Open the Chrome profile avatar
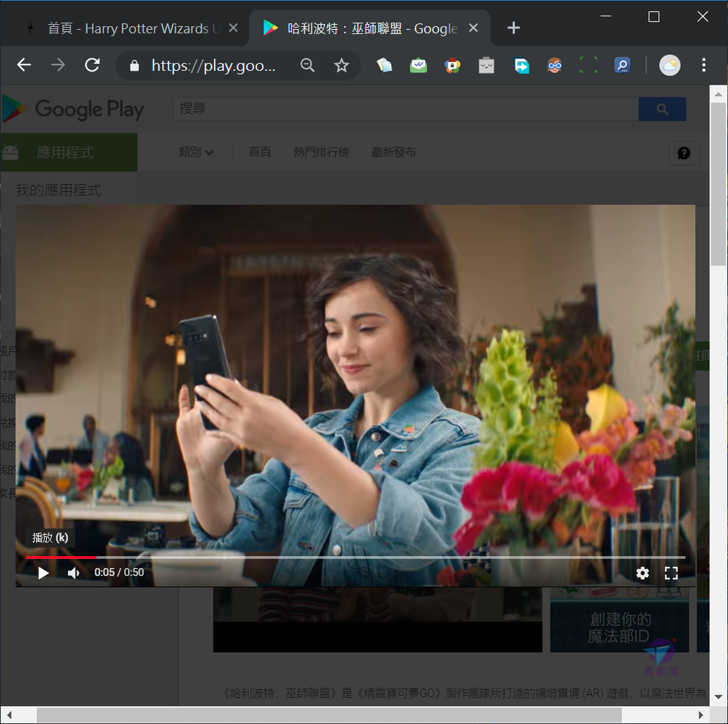 (x=670, y=65)
